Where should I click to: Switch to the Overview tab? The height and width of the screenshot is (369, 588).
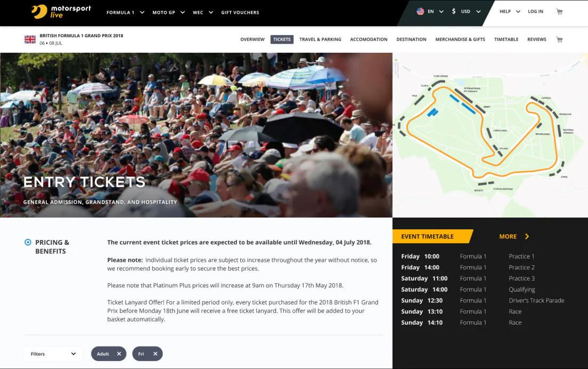click(252, 39)
